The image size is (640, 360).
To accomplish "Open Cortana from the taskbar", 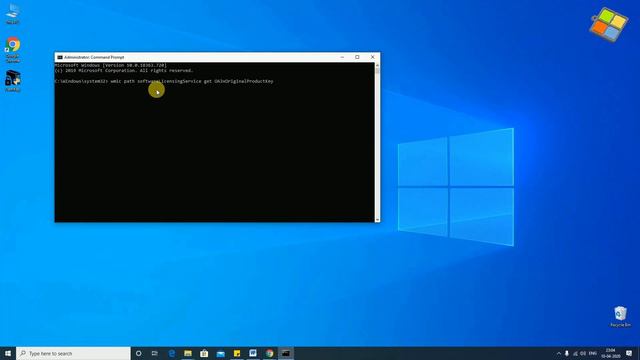I will pos(139,353).
